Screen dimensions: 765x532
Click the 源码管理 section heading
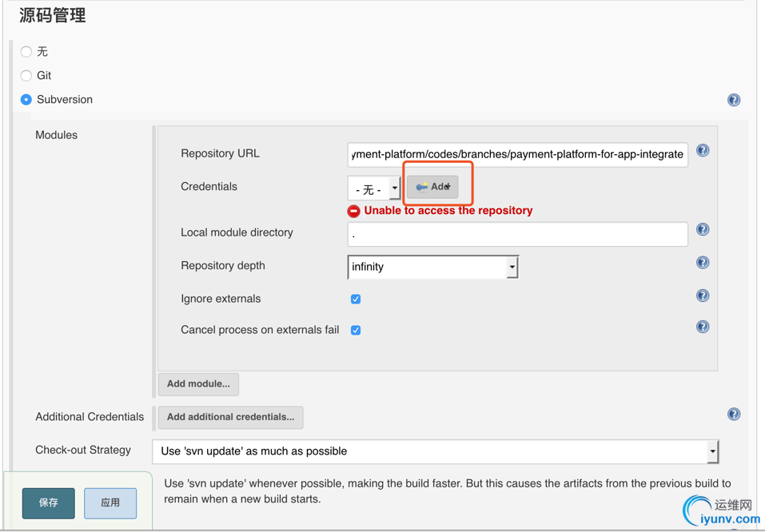pyautogui.click(x=53, y=15)
